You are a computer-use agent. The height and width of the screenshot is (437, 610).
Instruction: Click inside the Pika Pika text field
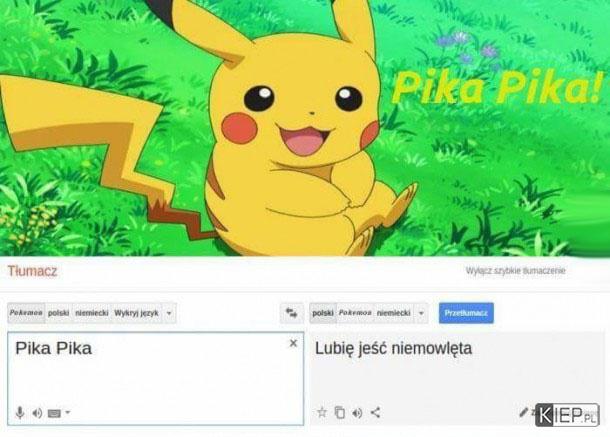click(156, 378)
